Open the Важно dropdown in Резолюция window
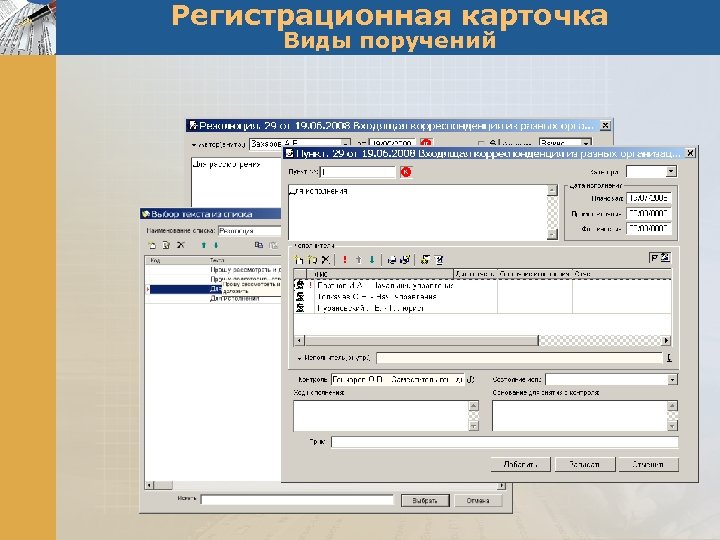Viewport: 720px width, 540px height. coord(586,143)
